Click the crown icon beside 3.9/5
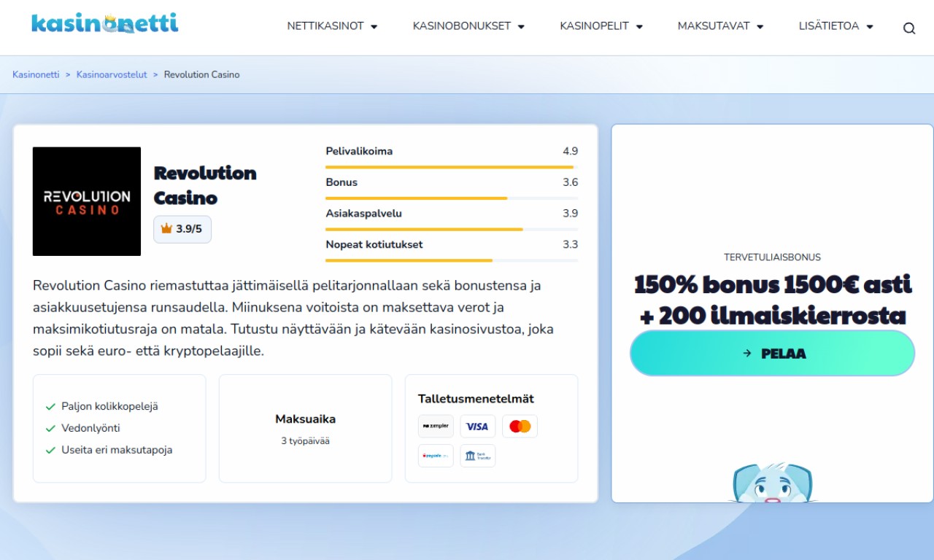The image size is (934, 560). (x=166, y=229)
